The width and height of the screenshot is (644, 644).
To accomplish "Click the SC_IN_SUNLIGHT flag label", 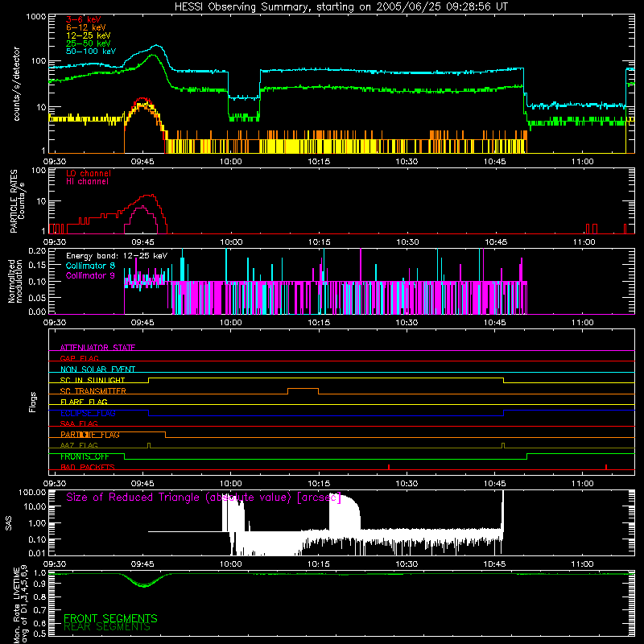I will tap(93, 380).
